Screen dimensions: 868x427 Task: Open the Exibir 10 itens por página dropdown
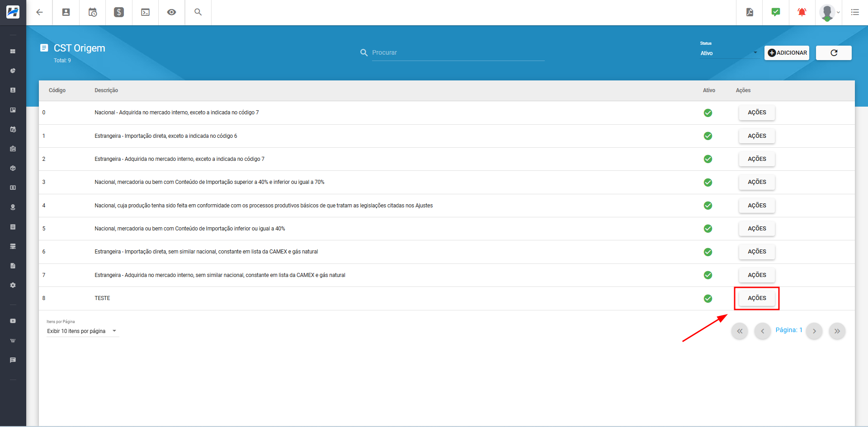tap(83, 331)
